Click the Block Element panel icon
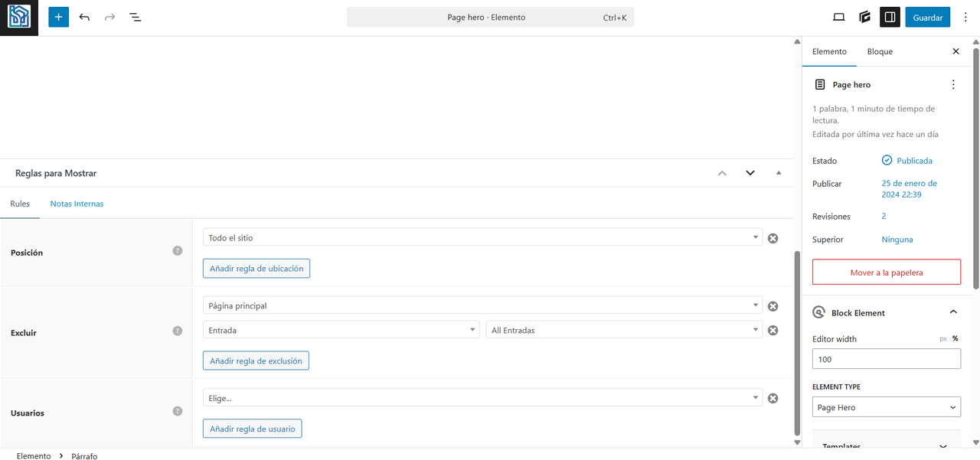The width and height of the screenshot is (980, 460). [x=819, y=312]
